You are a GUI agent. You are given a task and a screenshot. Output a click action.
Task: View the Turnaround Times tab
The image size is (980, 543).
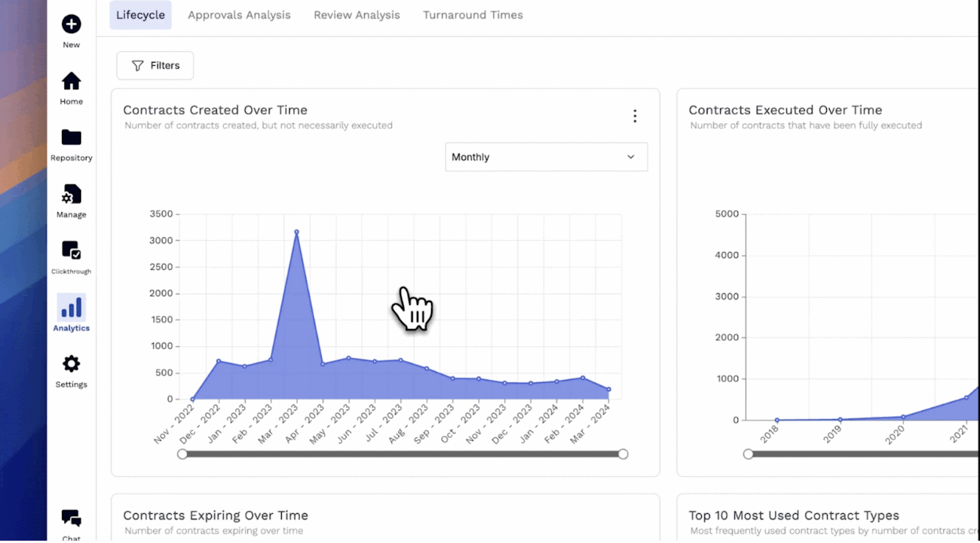pyautogui.click(x=473, y=15)
